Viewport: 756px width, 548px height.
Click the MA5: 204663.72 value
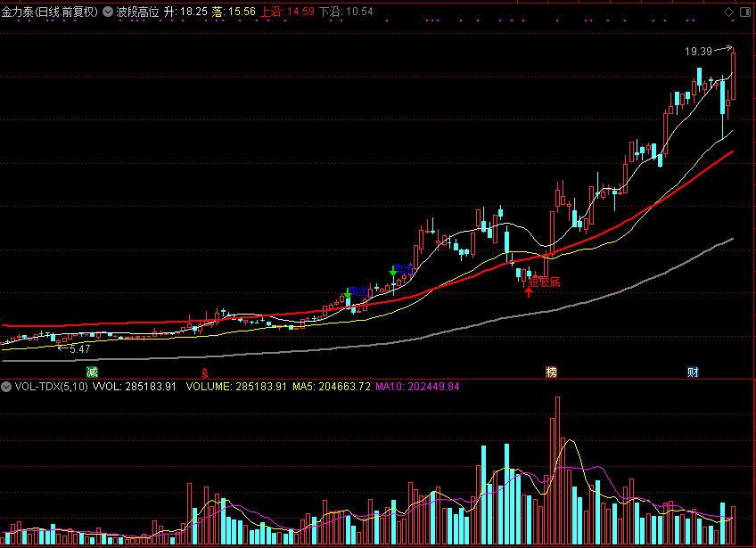(332, 387)
